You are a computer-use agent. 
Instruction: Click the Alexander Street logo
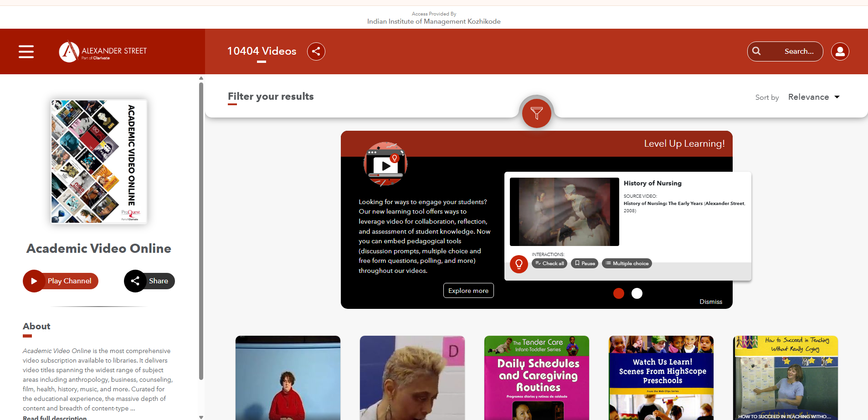point(103,51)
